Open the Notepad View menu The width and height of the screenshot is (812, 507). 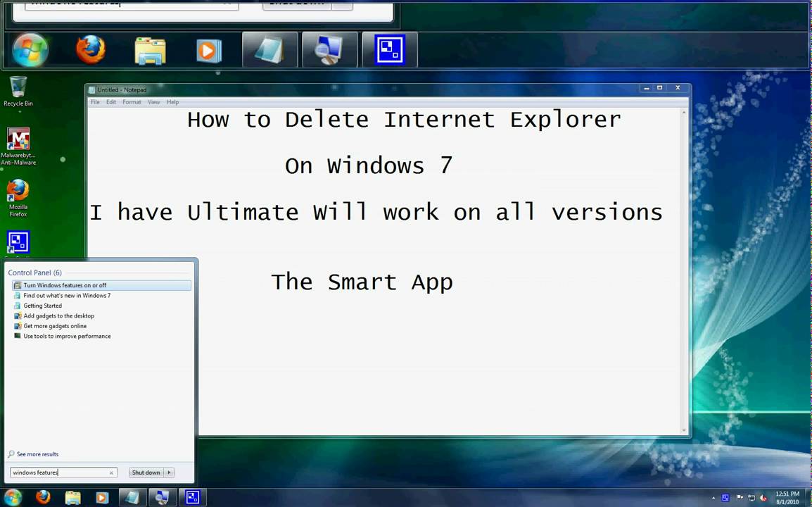[x=154, y=102]
